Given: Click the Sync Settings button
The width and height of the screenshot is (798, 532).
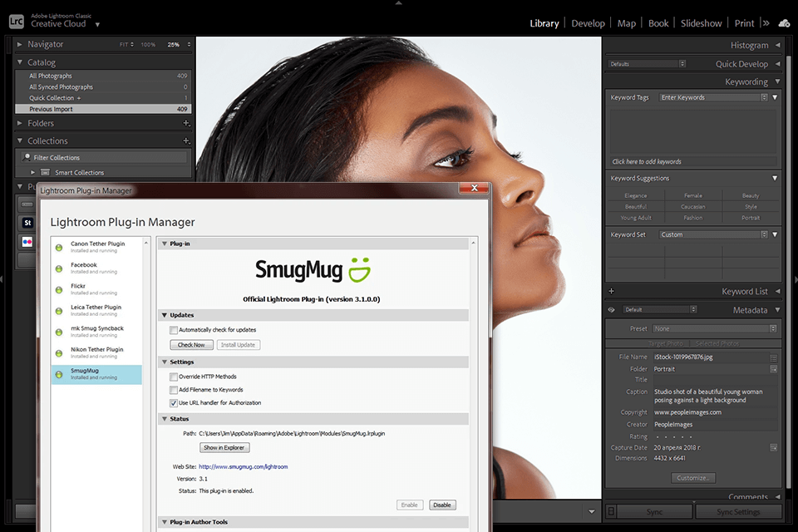Looking at the screenshot, I should click(x=738, y=512).
